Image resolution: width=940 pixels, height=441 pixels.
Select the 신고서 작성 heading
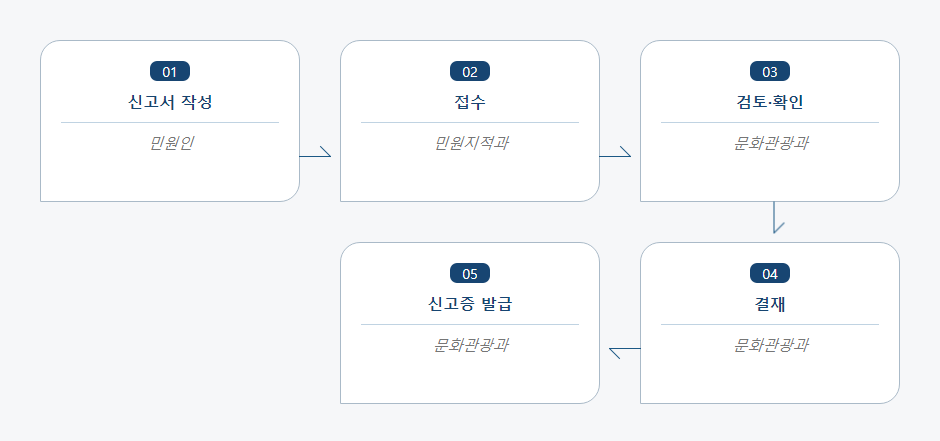coord(170,102)
